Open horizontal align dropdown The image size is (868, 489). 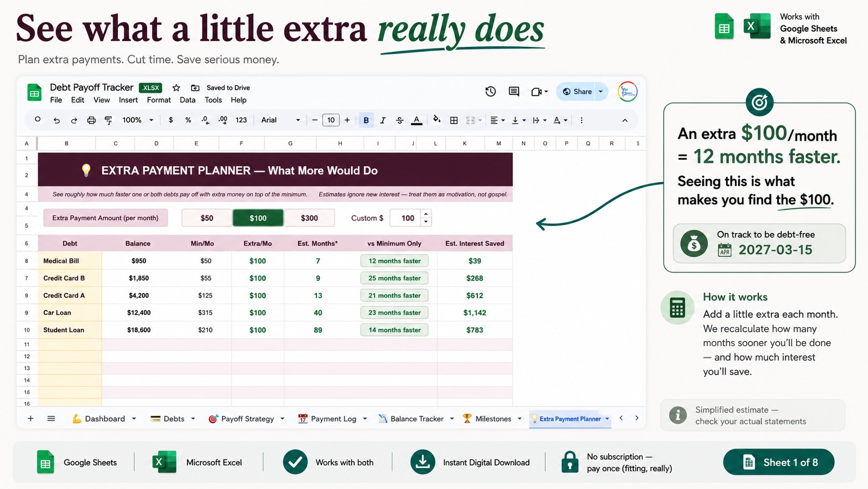[x=497, y=120]
